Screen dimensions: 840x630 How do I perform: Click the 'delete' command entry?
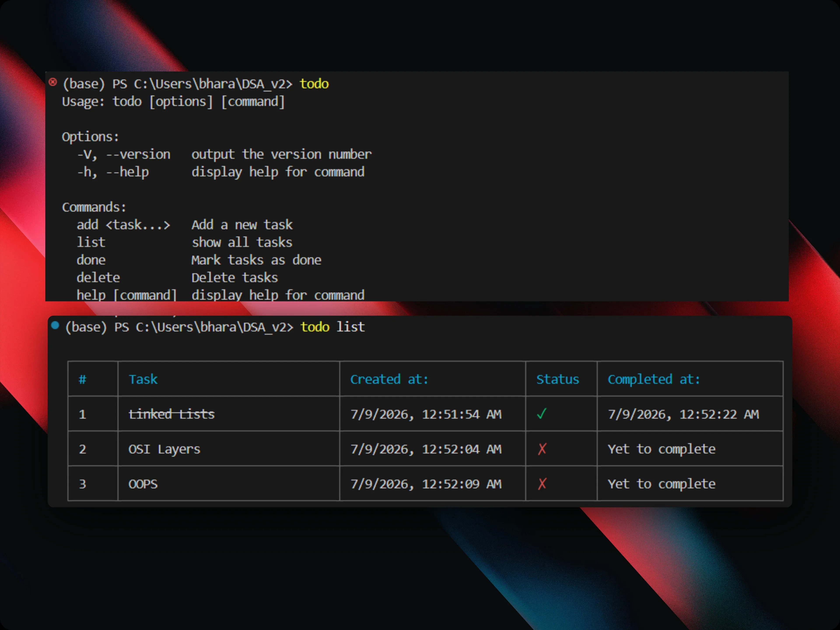click(x=98, y=278)
